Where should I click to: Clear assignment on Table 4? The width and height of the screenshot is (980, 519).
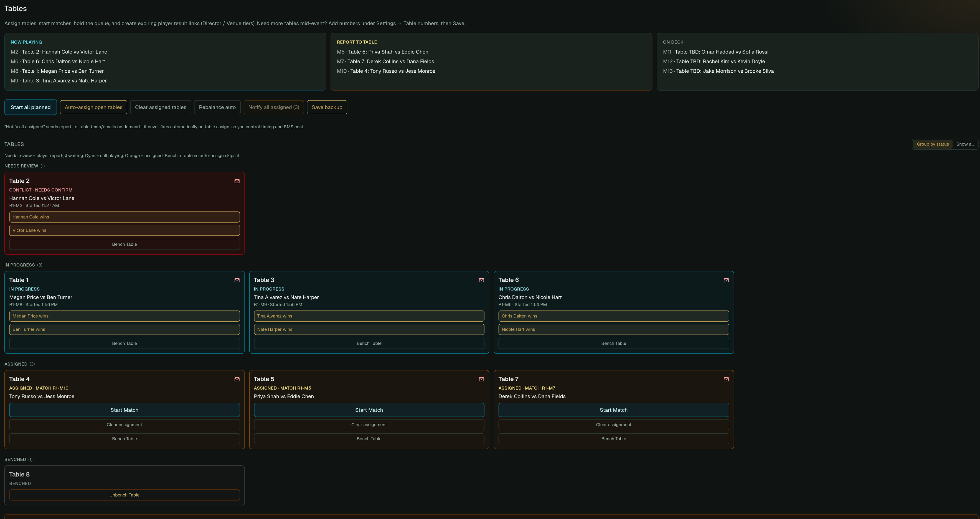(x=125, y=425)
